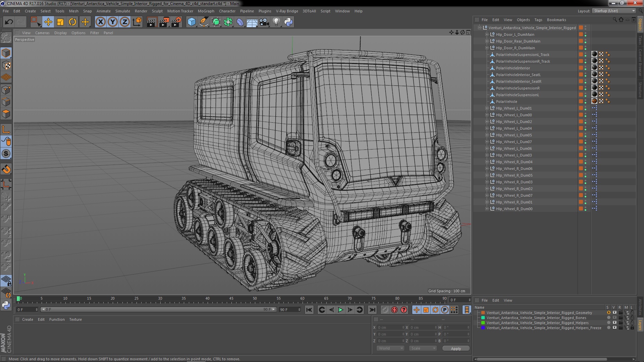Open the World coordinate dropdown
The image size is (644, 362).
[x=391, y=348]
